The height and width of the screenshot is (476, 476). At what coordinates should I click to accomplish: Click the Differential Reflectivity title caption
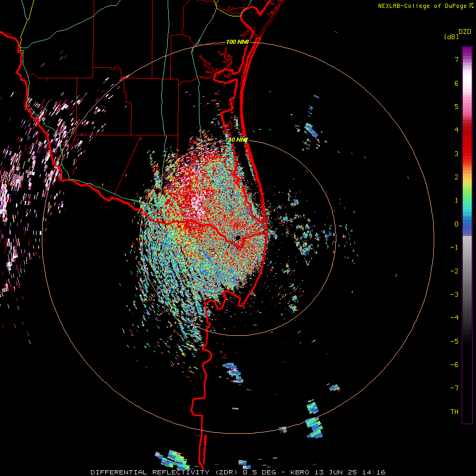tap(237, 472)
